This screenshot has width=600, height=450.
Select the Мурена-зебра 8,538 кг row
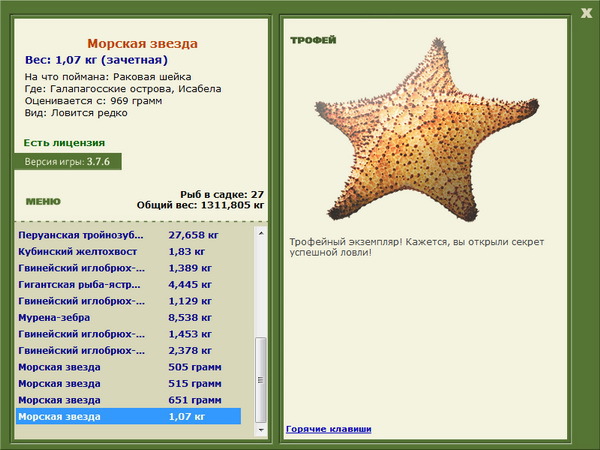[x=129, y=318]
